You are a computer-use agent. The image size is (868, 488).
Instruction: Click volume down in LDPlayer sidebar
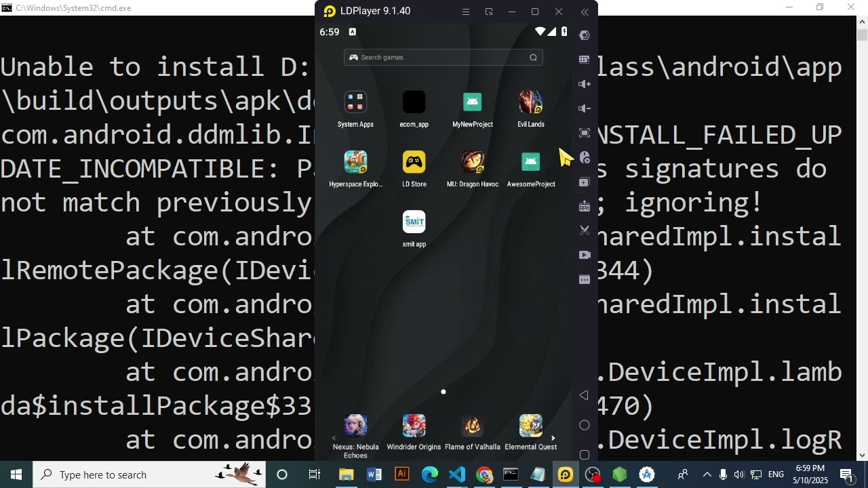click(x=585, y=108)
